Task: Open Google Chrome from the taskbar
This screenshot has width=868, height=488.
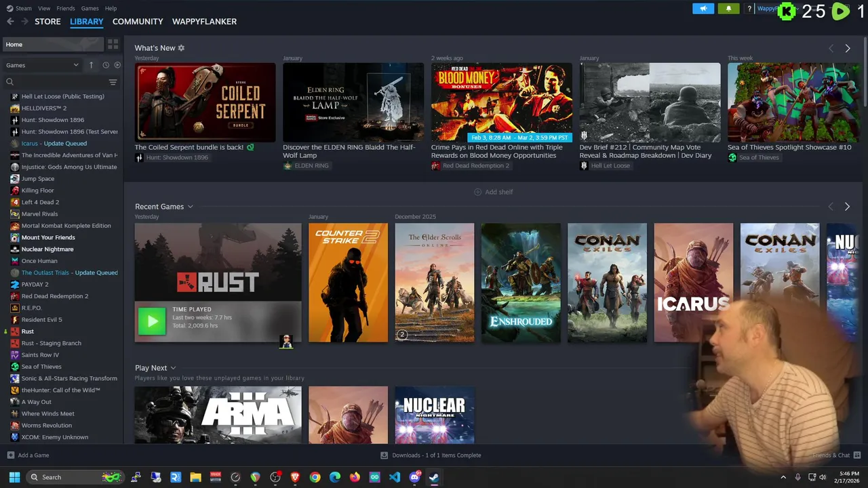Action: pyautogui.click(x=315, y=477)
